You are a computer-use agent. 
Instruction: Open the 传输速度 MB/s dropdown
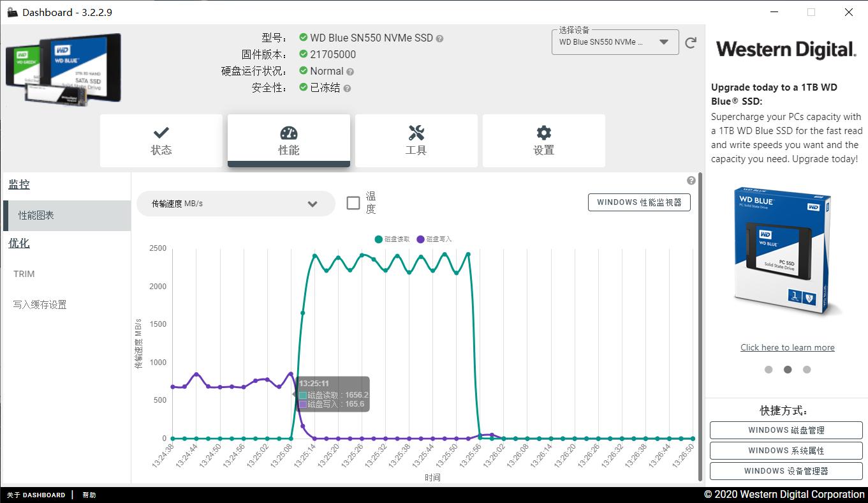click(236, 203)
